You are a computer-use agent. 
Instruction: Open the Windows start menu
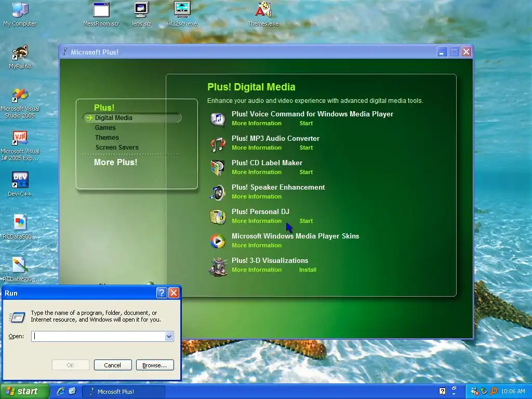click(x=24, y=391)
